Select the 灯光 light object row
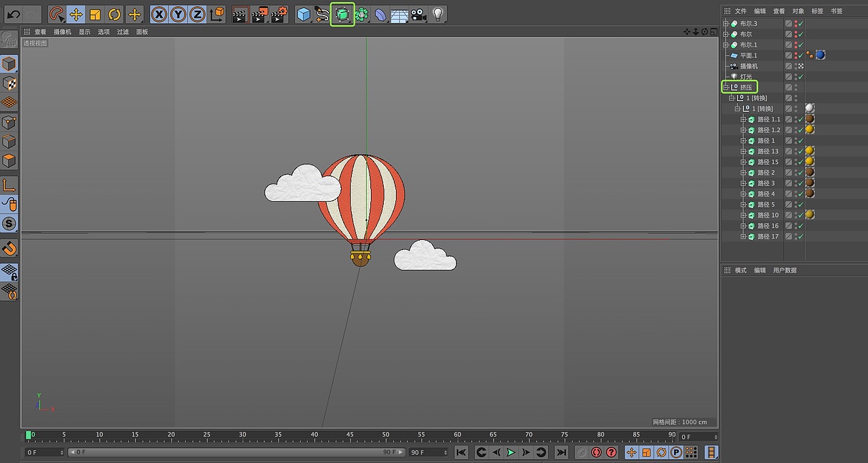 coord(745,77)
